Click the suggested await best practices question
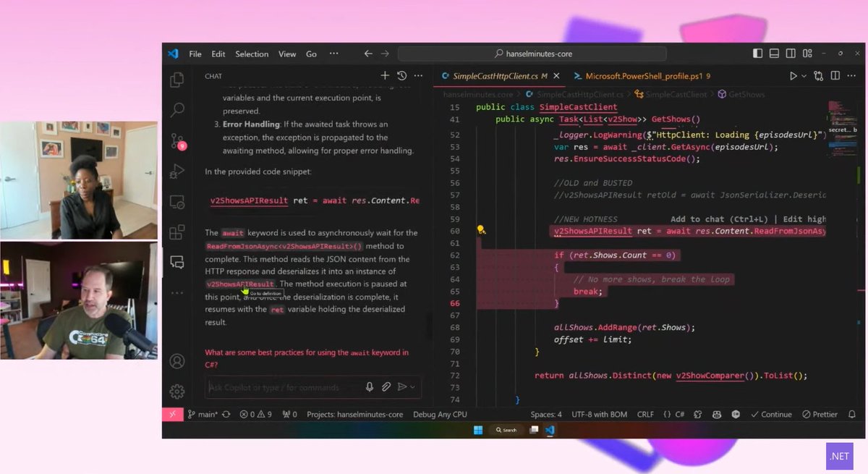868x474 pixels. click(x=307, y=358)
